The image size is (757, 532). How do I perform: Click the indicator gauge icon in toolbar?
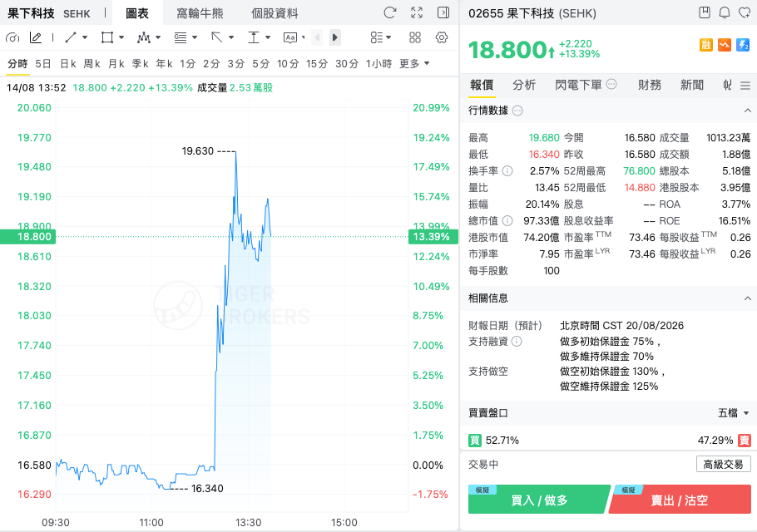point(12,37)
